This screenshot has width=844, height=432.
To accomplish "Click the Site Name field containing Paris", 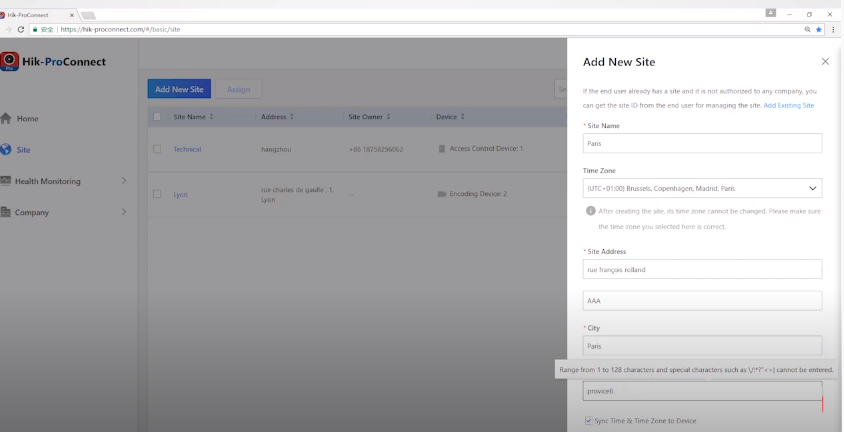I will (702, 143).
